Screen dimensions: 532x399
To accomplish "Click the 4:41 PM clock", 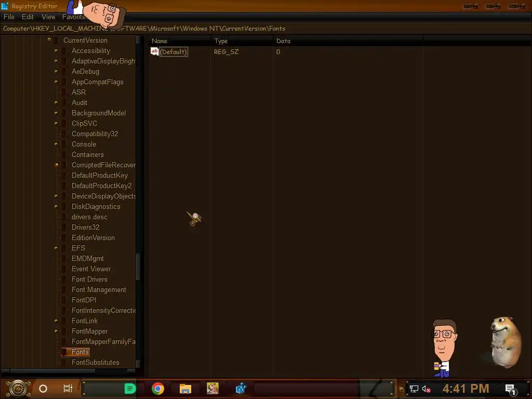I will 466,389.
